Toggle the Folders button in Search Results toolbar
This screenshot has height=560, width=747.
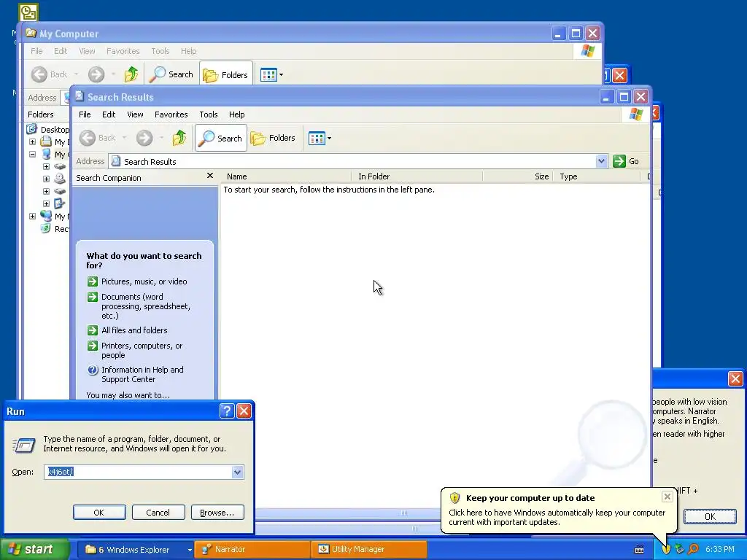click(274, 138)
